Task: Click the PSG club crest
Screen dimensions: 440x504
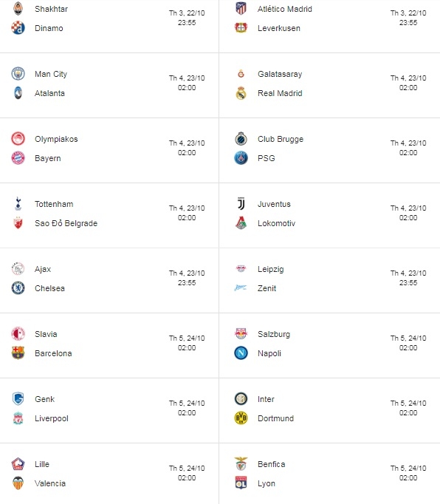Action: 241,158
